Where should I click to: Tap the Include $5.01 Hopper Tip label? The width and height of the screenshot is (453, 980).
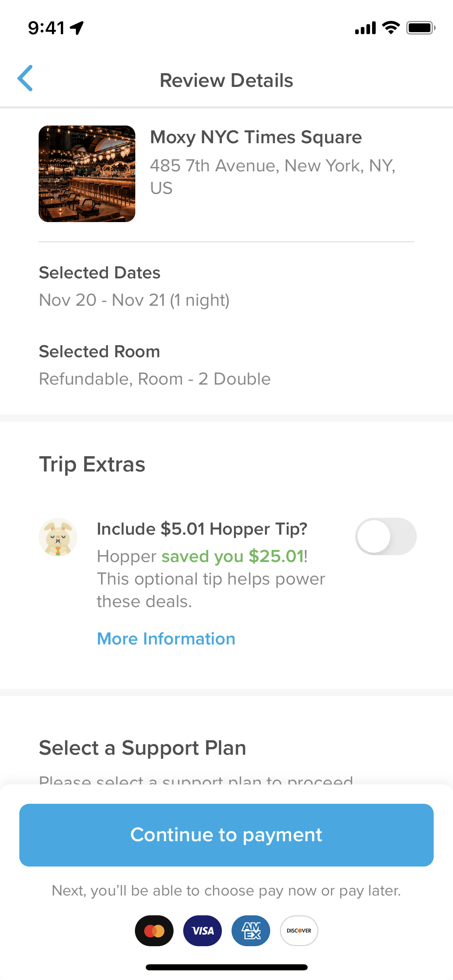coord(202,529)
